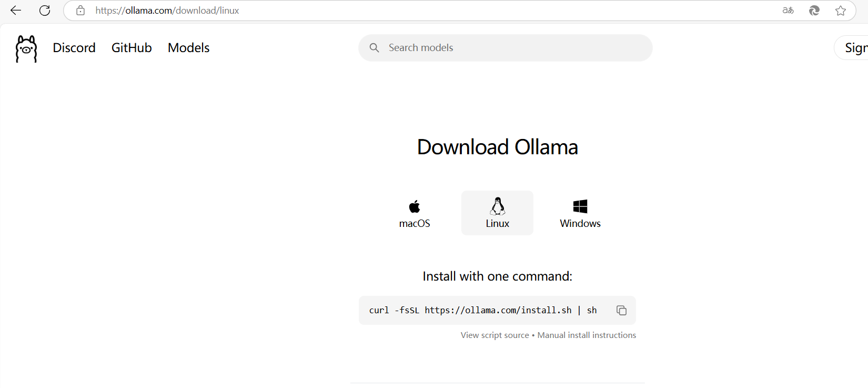The image size is (868, 388).
Task: Bookmark the page with the star icon
Action: tap(841, 11)
